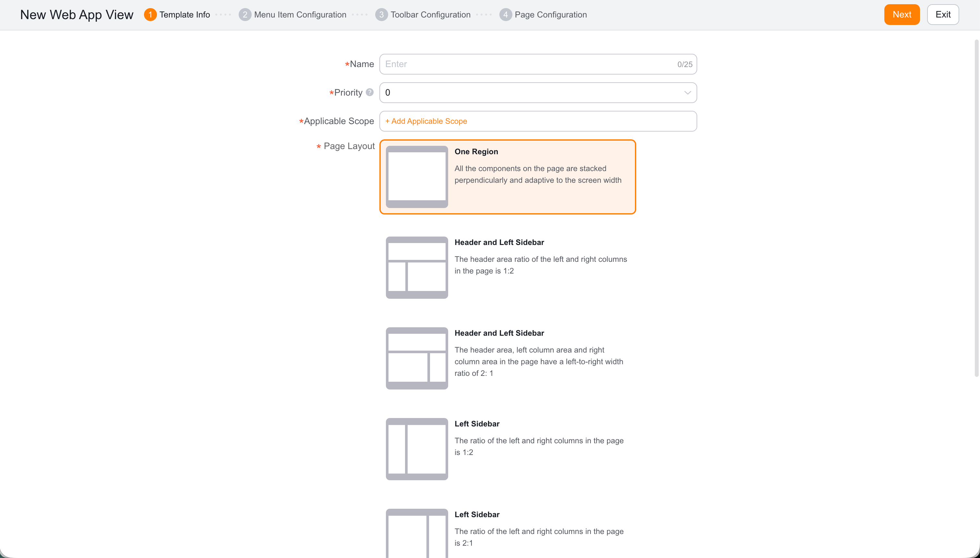980x558 pixels.
Task: Click the "Page Layout" field label
Action: (x=349, y=146)
